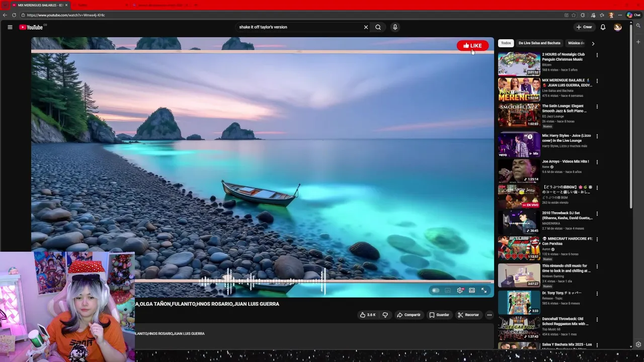
Task: Select the De Live Salsa and Bachata chip
Action: click(539, 43)
